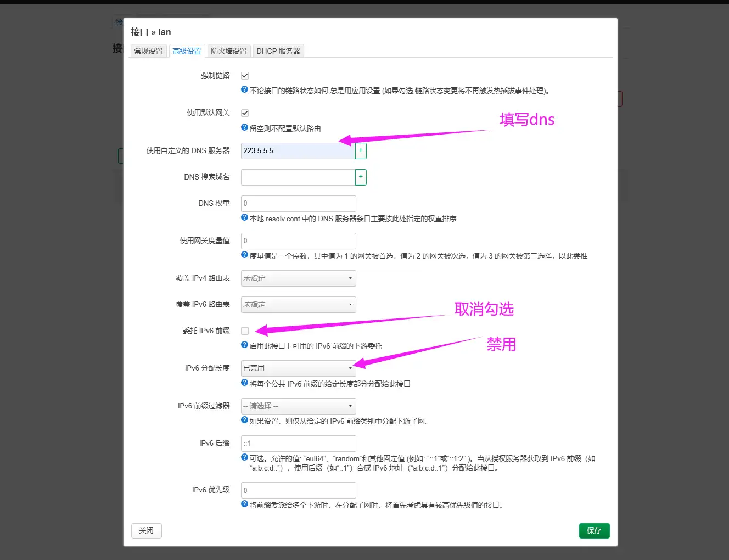Open the 覆盖 IPv4 路由表 dropdown
Viewport: 729px width, 560px height.
(x=298, y=278)
